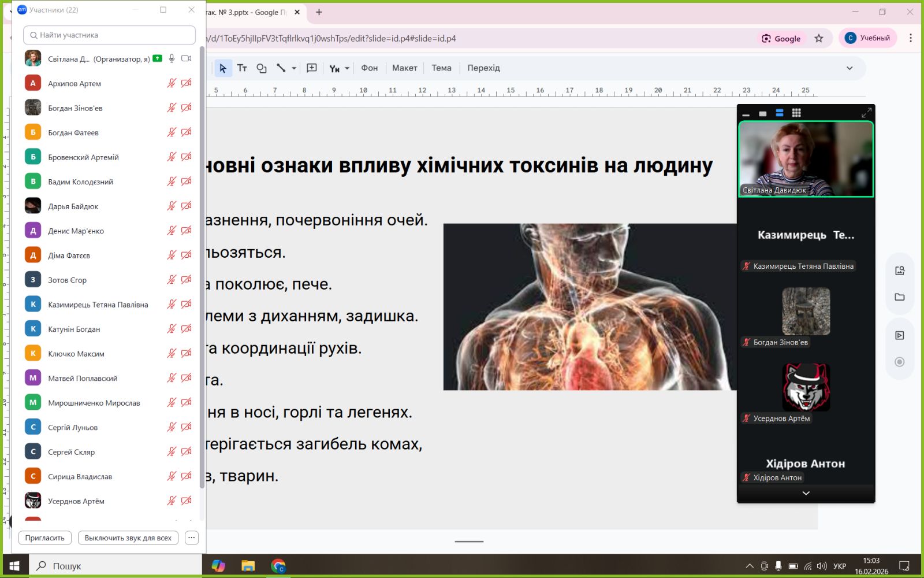Open the Макет menu
This screenshot has width=924, height=578.
point(404,68)
